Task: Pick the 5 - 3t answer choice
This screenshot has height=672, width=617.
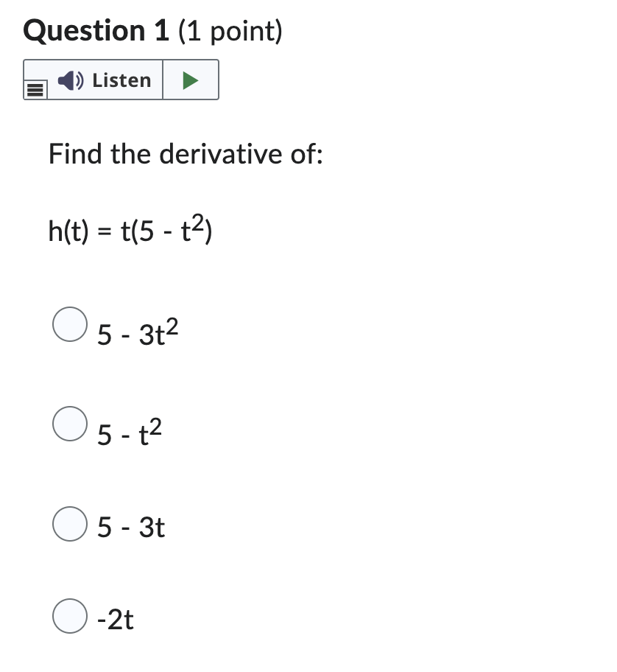Action: [70, 525]
